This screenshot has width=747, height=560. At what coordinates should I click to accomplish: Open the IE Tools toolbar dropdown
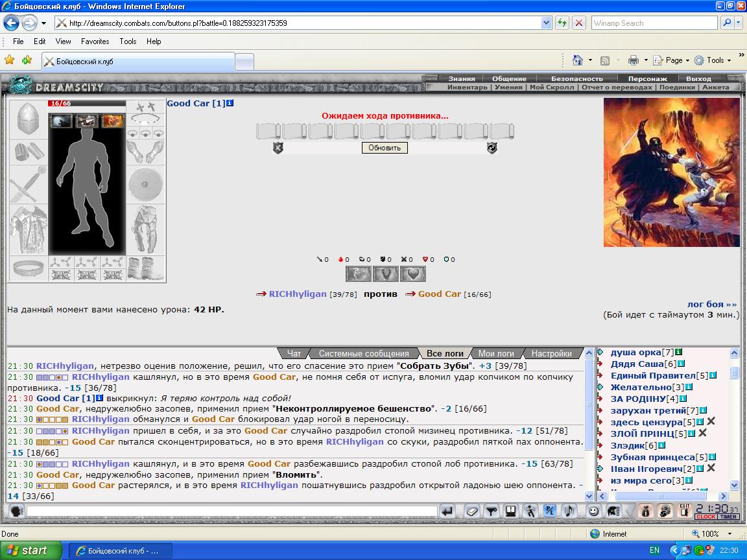(x=713, y=60)
